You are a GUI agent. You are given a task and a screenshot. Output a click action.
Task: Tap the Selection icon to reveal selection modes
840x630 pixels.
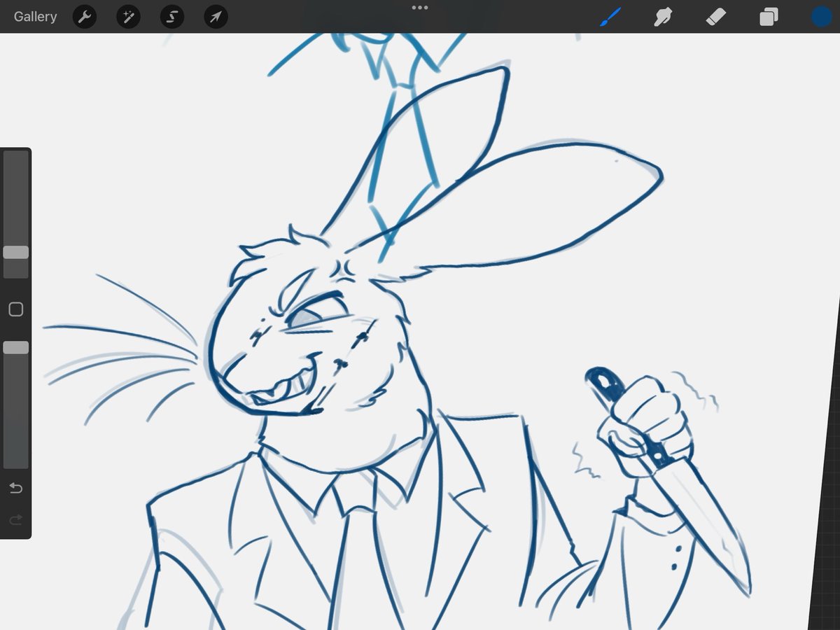click(171, 17)
